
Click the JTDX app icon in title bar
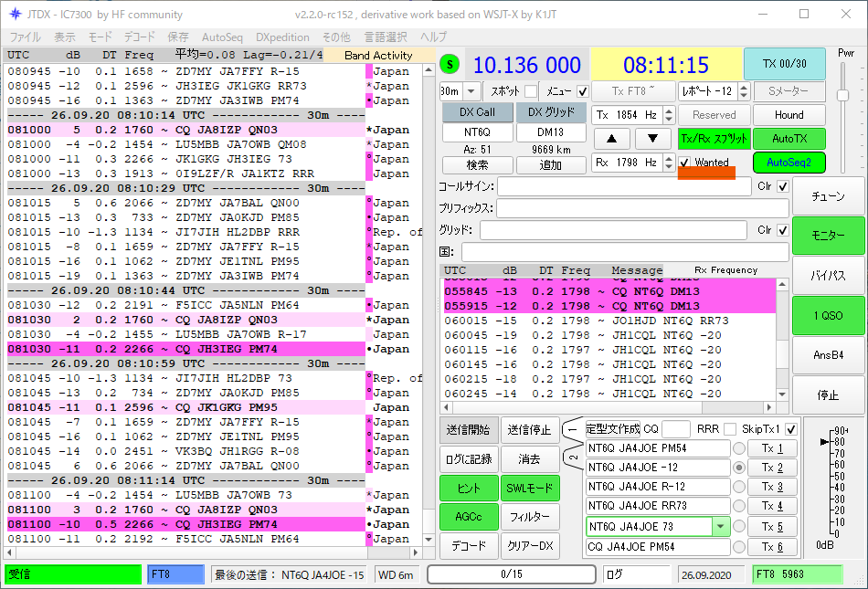[x=16, y=15]
